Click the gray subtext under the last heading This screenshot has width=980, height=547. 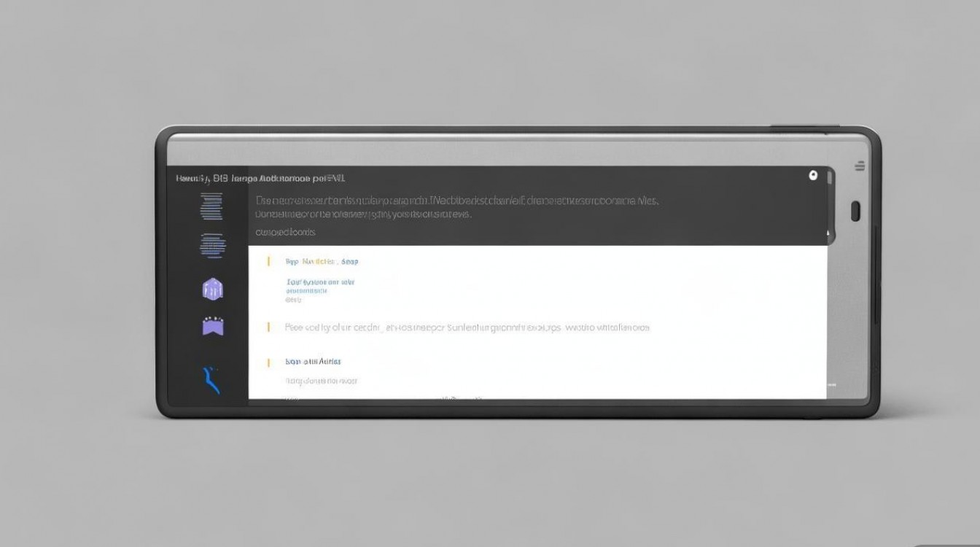tap(321, 381)
